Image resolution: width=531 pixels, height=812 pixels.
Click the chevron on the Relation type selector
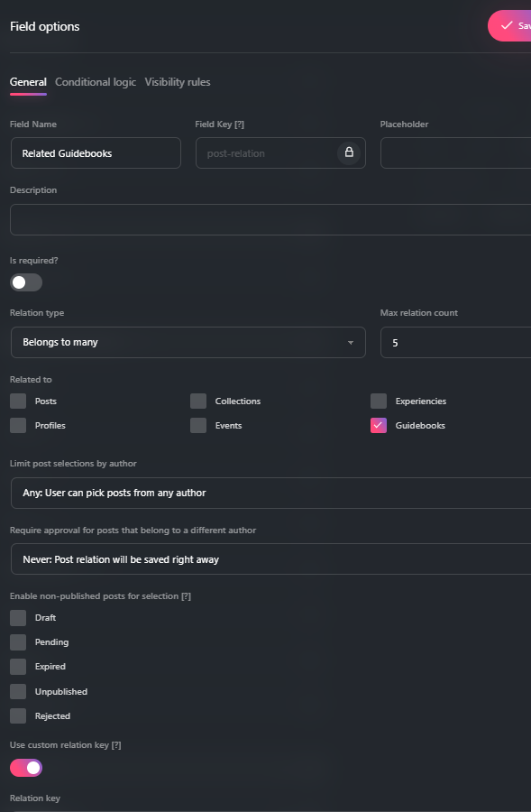click(352, 342)
